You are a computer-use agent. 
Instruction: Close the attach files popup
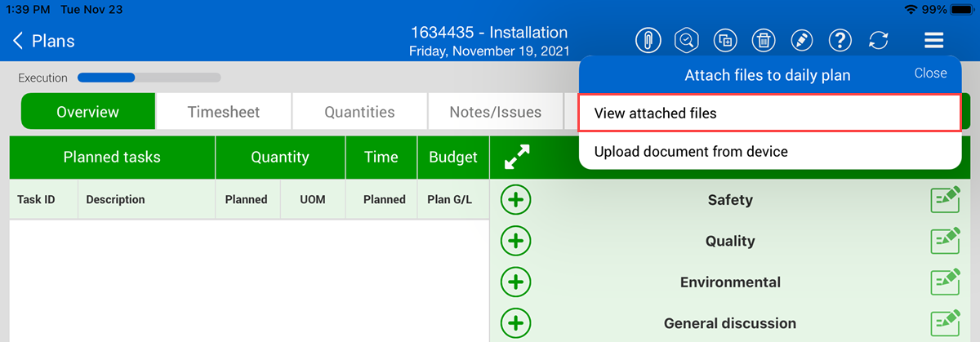pos(930,73)
